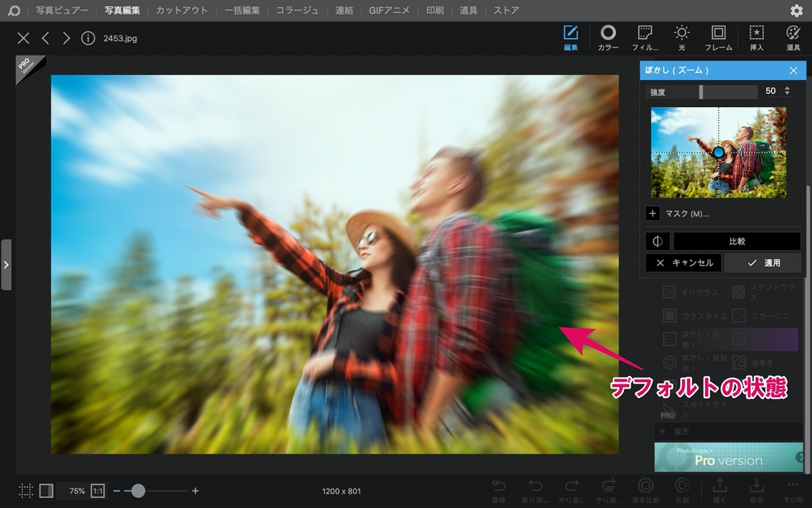The width and height of the screenshot is (812, 508).
Task: Toggle the before/after half-circle icon
Action: tap(658, 242)
